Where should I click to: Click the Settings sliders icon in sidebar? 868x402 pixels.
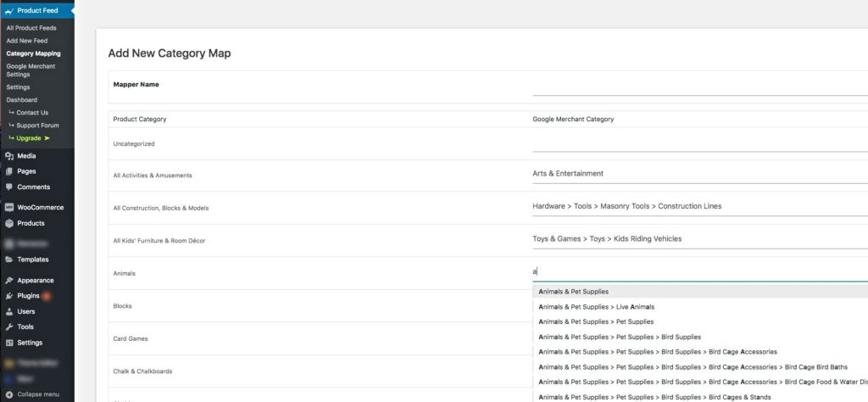8,343
